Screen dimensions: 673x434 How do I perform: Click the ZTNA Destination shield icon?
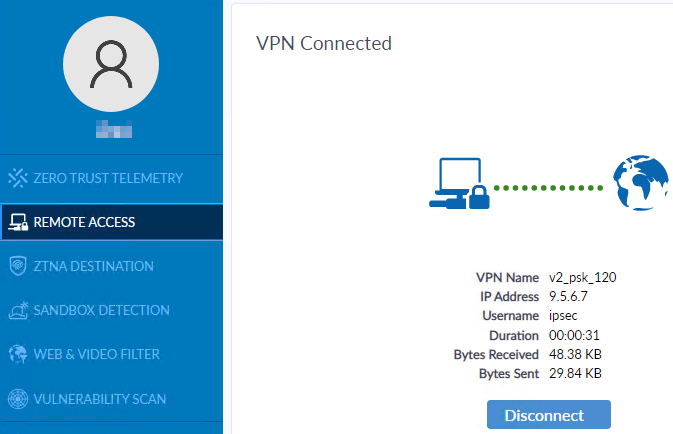(17, 266)
